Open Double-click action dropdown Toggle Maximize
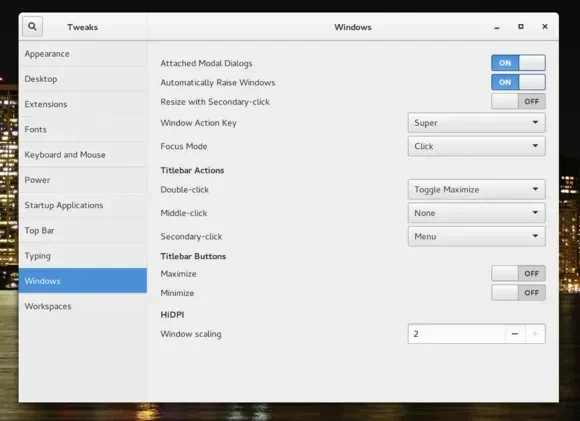This screenshot has height=421, width=580. point(476,189)
